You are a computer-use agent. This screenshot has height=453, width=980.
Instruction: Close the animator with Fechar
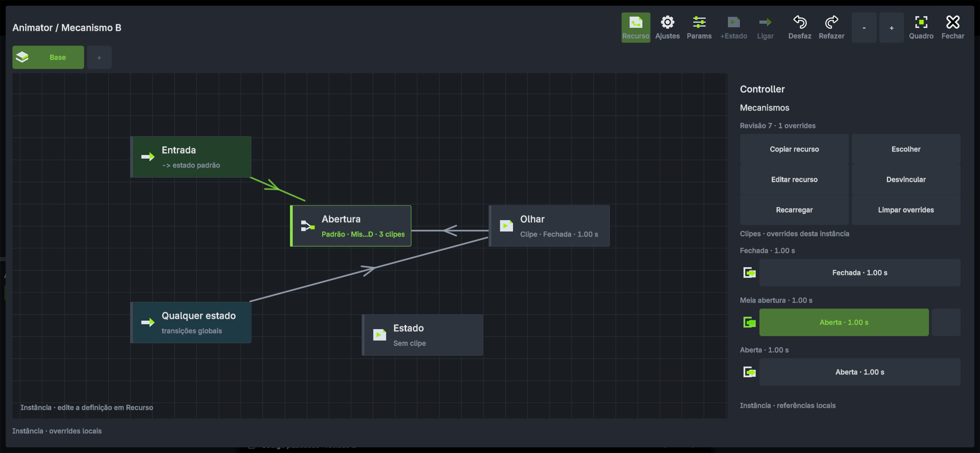coord(953,28)
